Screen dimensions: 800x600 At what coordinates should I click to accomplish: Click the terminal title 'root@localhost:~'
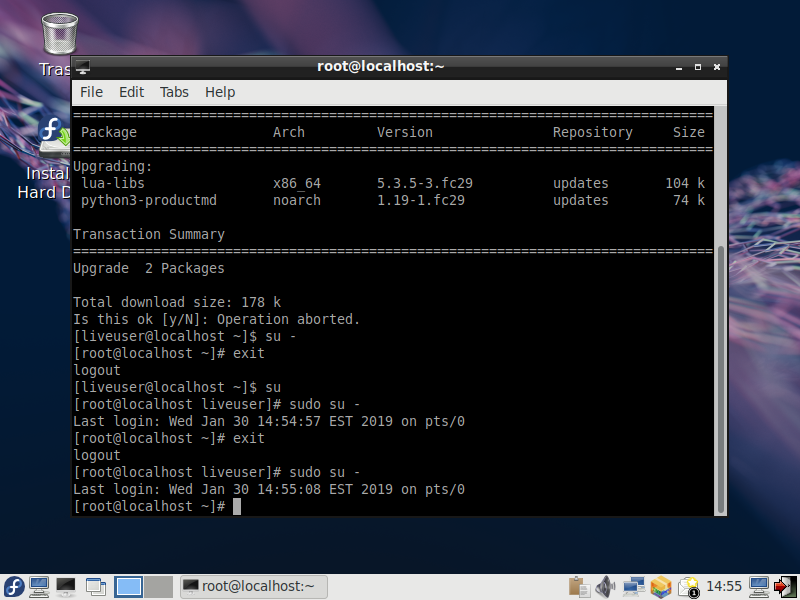[x=381, y=66]
